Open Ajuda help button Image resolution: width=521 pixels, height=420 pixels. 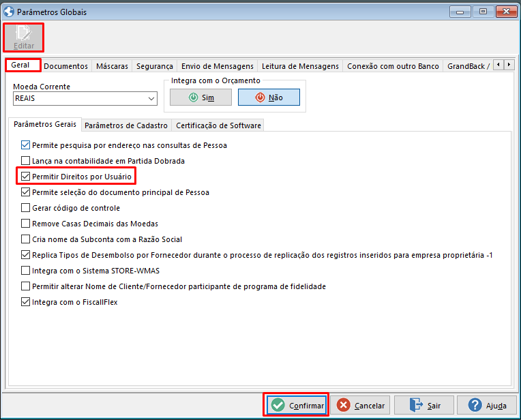tap(487, 405)
